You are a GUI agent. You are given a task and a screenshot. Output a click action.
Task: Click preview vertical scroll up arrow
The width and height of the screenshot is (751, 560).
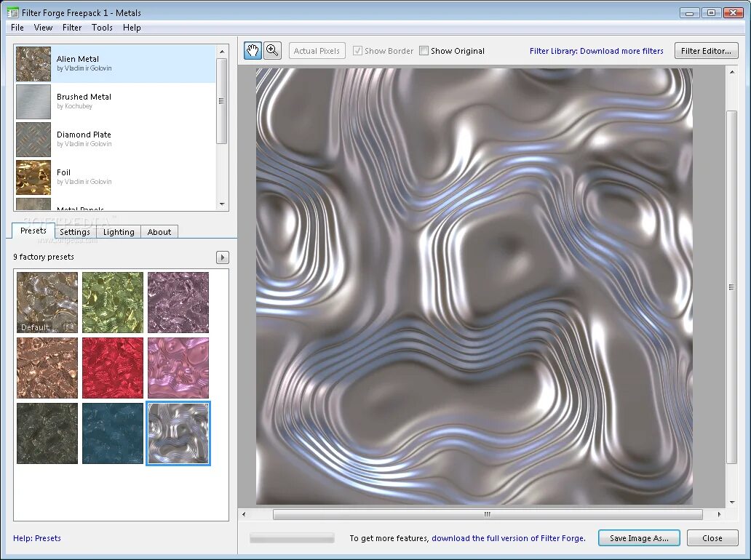[x=732, y=72]
